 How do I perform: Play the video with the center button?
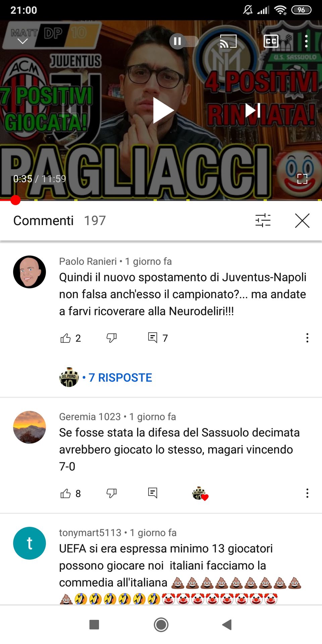(163, 110)
